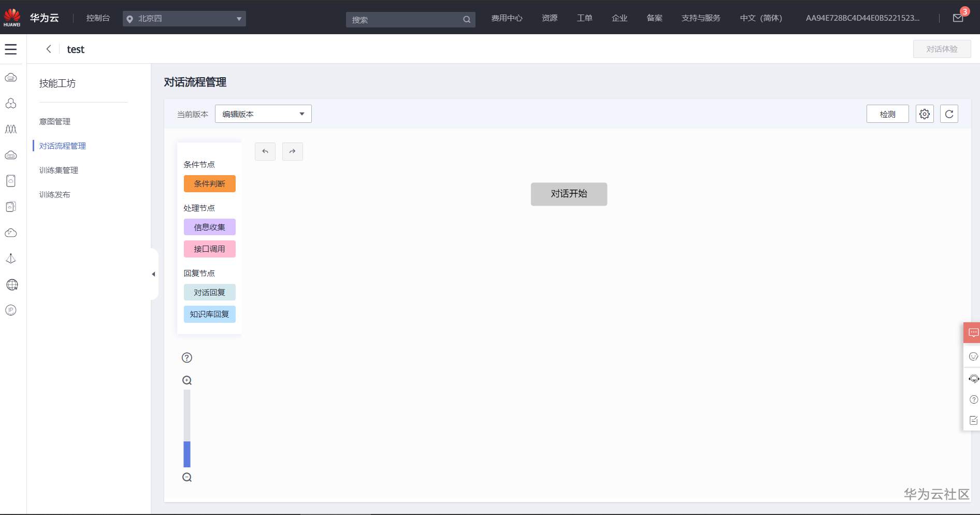Click the vertical zoom slider bar
This screenshot has width=980, height=515.
tap(187, 428)
